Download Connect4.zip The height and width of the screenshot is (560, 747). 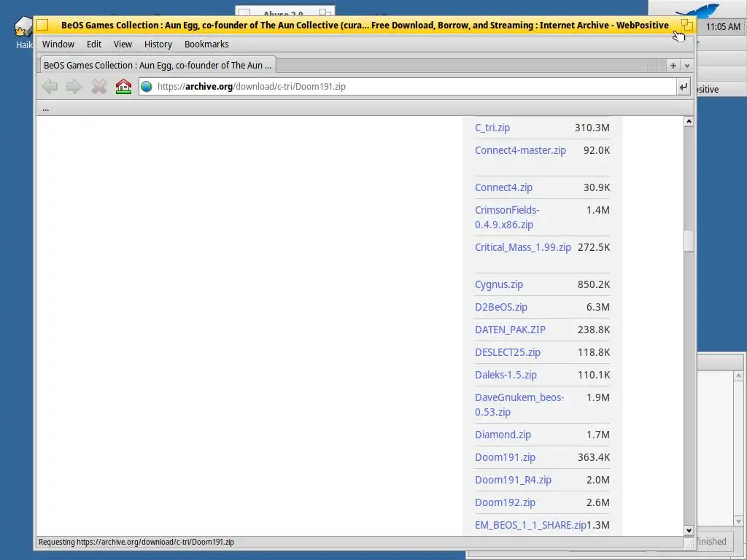click(x=503, y=187)
